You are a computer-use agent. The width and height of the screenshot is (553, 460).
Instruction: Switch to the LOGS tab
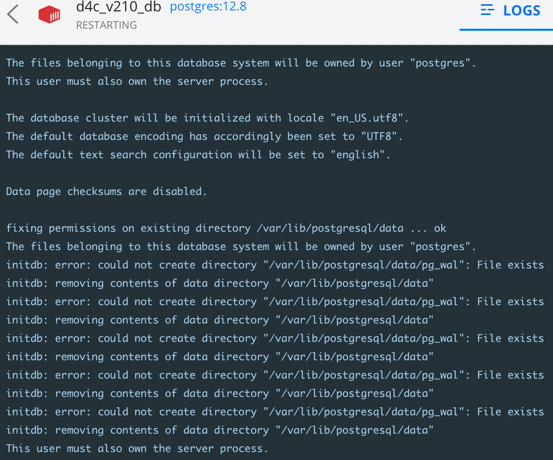(510, 11)
